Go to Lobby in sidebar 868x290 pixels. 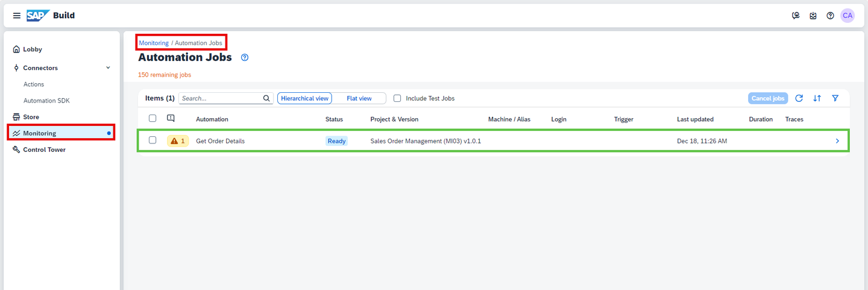tap(33, 49)
